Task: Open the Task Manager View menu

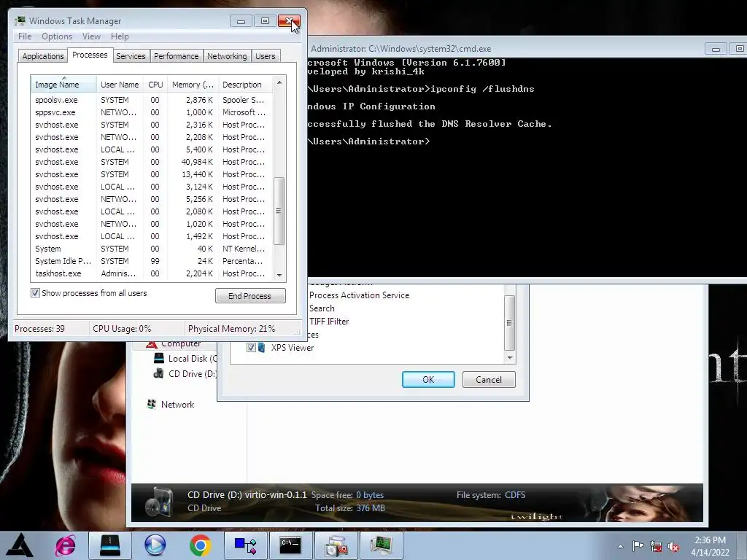Action: point(91,36)
